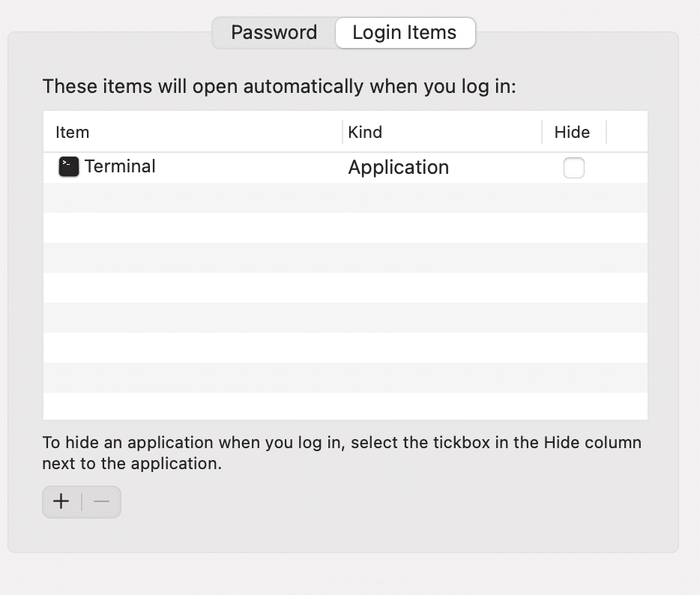Select the black Terminal app icon in the list
The width and height of the screenshot is (700, 595).
point(67,166)
